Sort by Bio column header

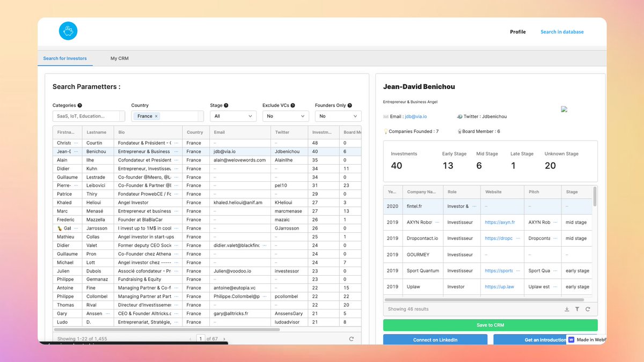tap(148, 132)
